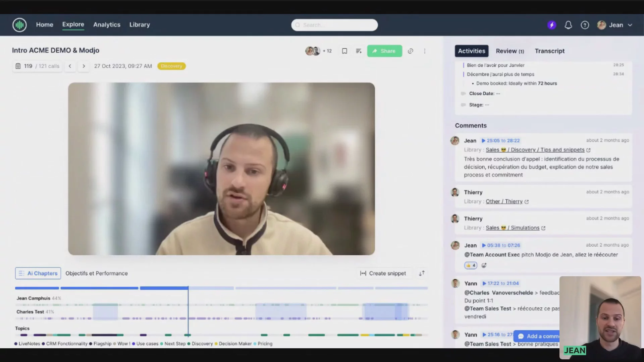Switch to the Activities tab
This screenshot has width=644, height=362.
click(x=472, y=51)
